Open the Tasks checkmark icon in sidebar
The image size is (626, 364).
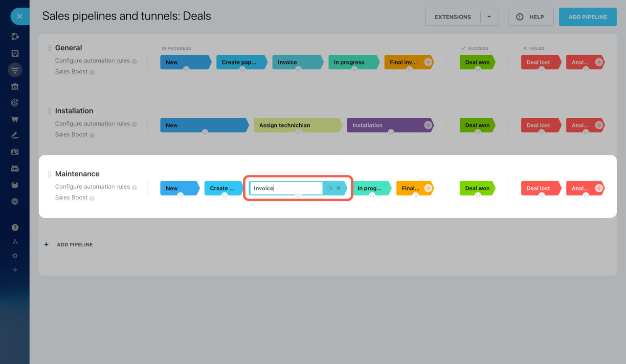15,53
